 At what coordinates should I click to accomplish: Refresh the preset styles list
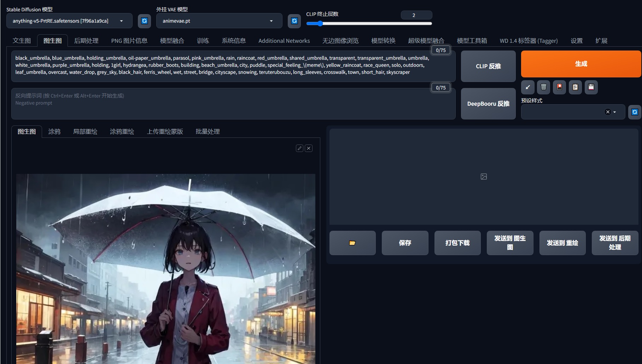(635, 112)
